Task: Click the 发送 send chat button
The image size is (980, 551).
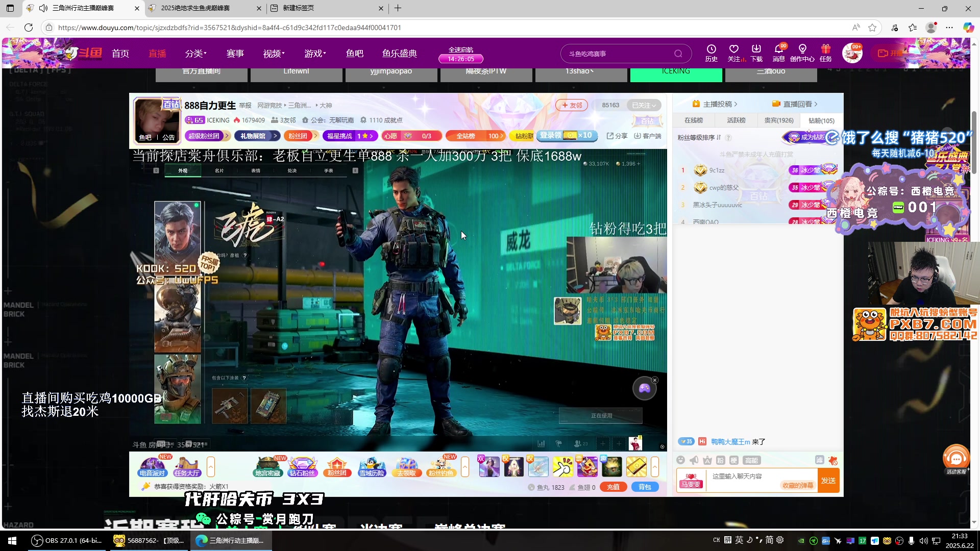Action: point(828,481)
